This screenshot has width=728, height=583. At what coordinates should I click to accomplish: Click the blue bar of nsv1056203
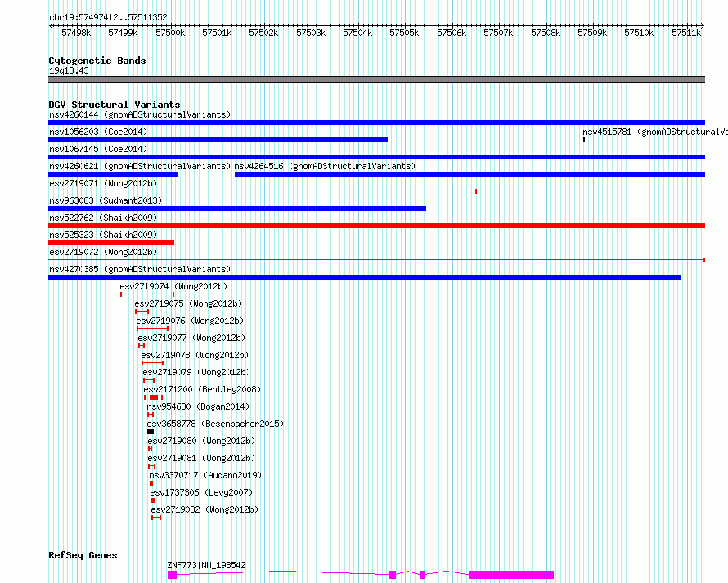[x=218, y=140]
